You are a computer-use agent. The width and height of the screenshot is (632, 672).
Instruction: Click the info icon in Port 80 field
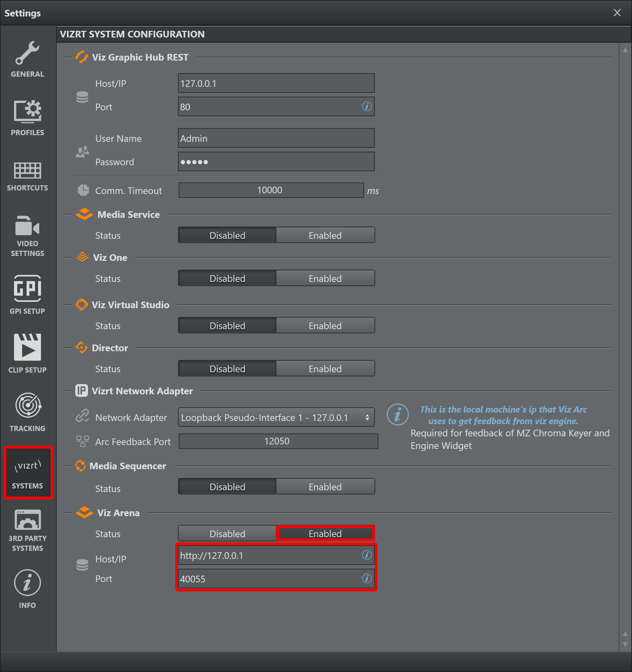(x=366, y=106)
